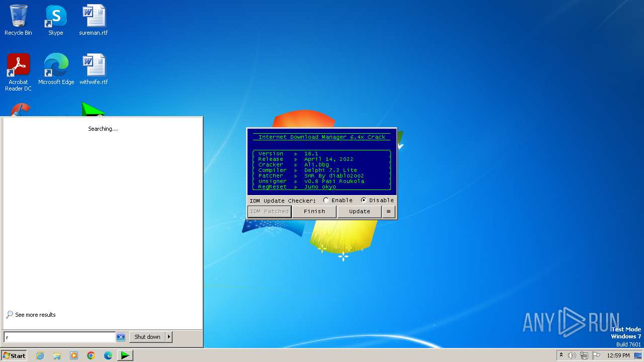Screen dimensions: 644x362
Task: Open Internet Explorer from the taskbar
Action: tap(40, 355)
